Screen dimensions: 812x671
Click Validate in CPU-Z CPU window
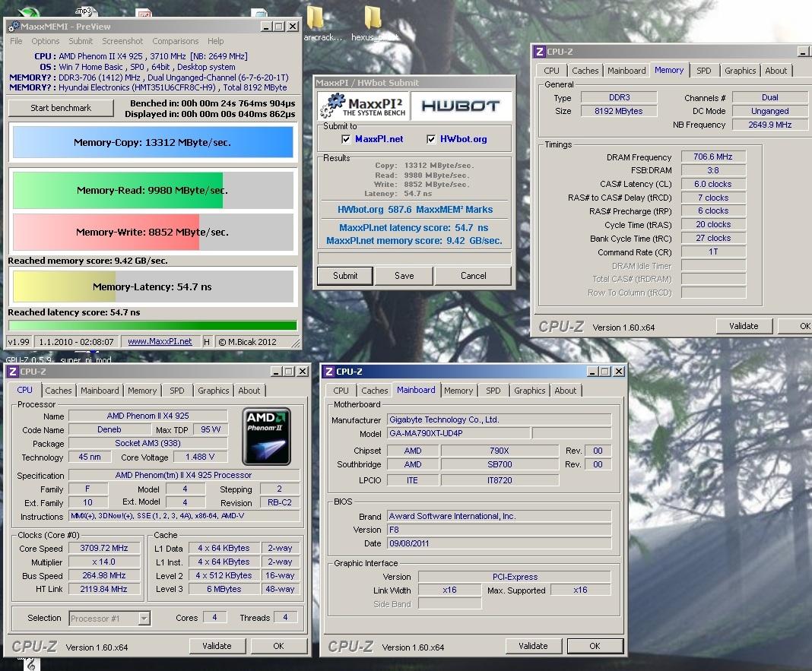point(217,646)
